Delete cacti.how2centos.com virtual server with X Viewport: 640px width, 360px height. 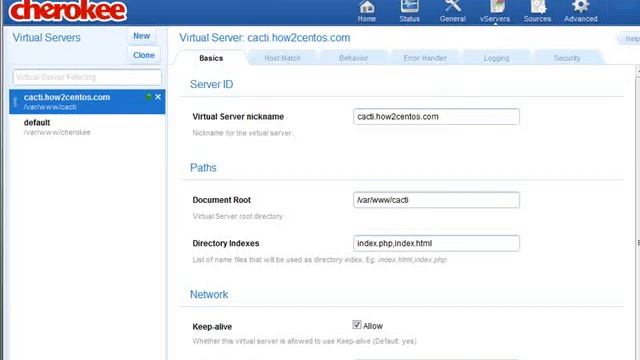(158, 97)
